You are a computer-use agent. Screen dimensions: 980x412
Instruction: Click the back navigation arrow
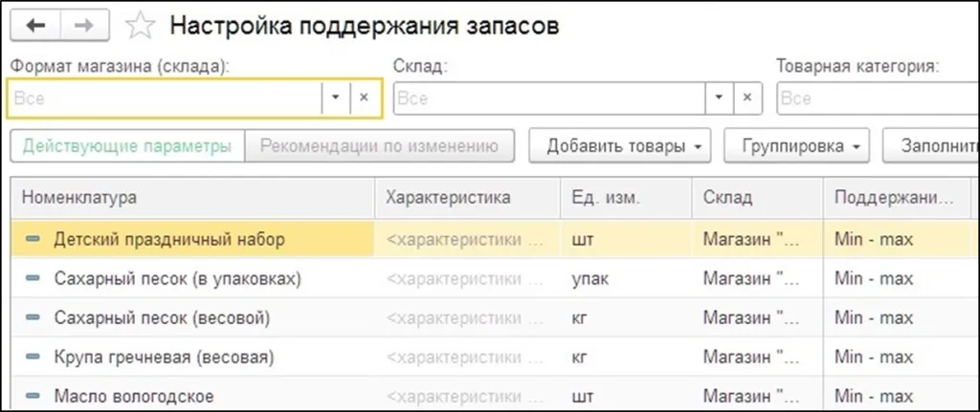point(35,26)
